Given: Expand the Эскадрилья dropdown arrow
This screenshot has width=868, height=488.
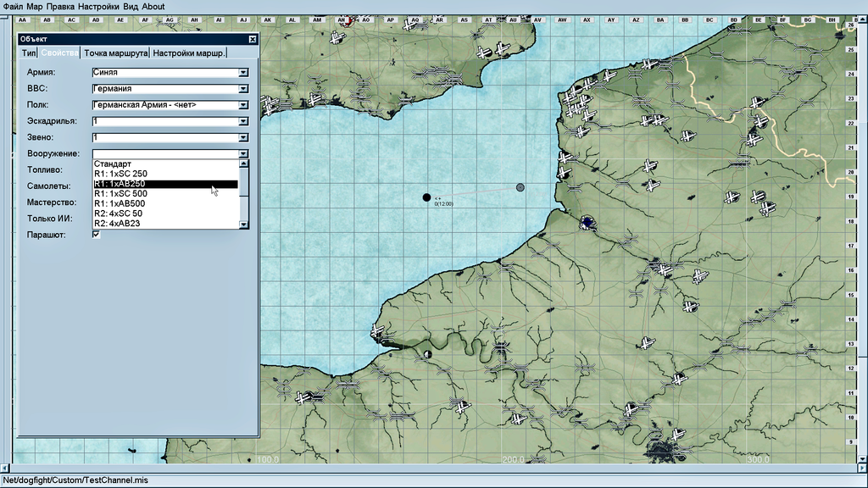Looking at the screenshot, I should [243, 121].
